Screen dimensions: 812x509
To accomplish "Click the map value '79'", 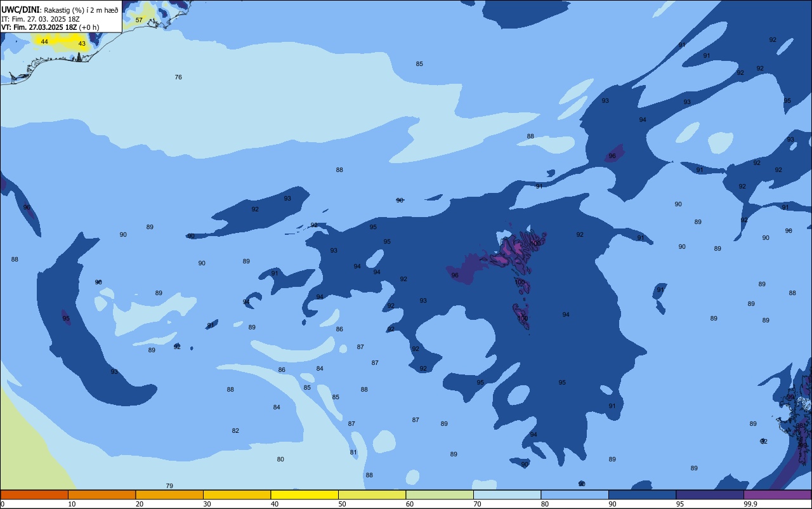I will (x=169, y=486).
